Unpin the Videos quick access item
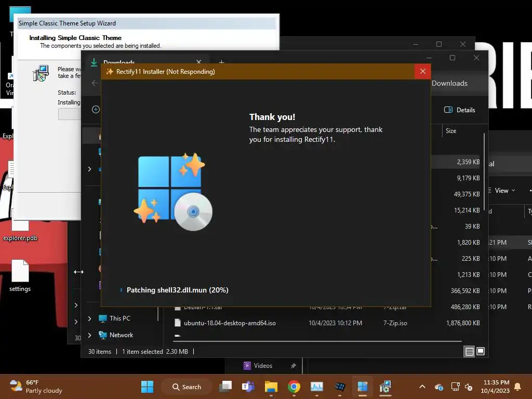Screen dimensions: 532x399 point(293,366)
